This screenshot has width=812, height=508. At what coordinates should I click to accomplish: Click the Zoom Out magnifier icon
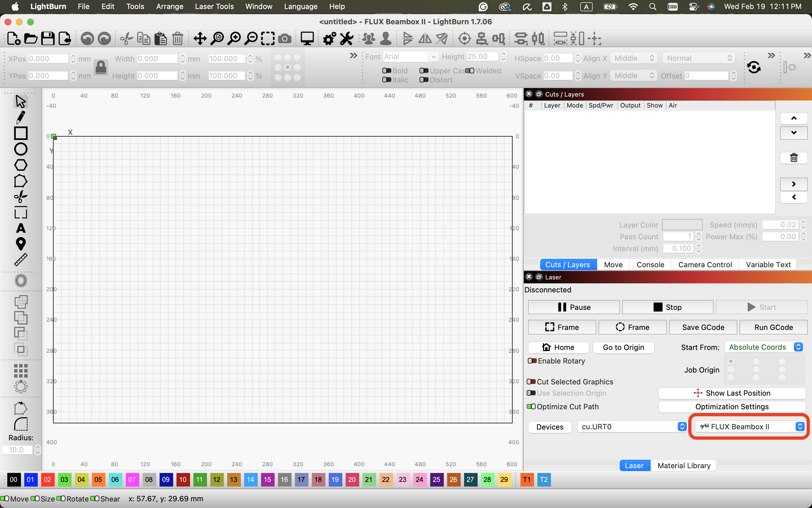click(x=251, y=39)
